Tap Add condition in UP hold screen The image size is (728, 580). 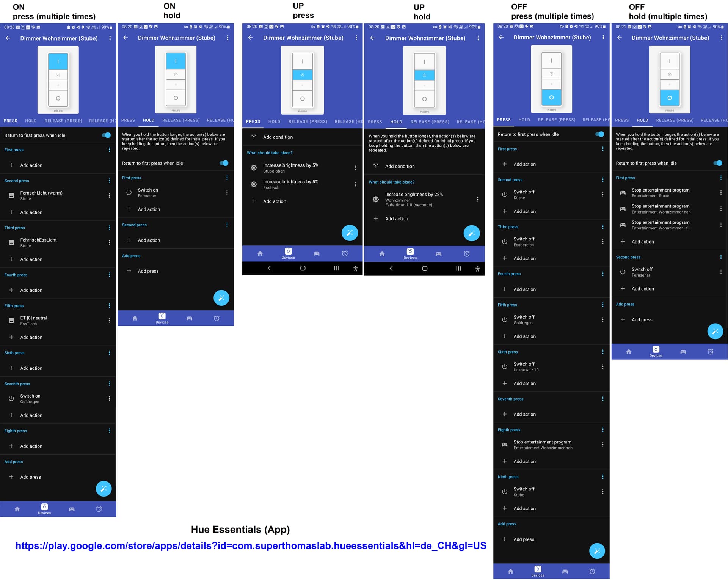[x=400, y=166]
